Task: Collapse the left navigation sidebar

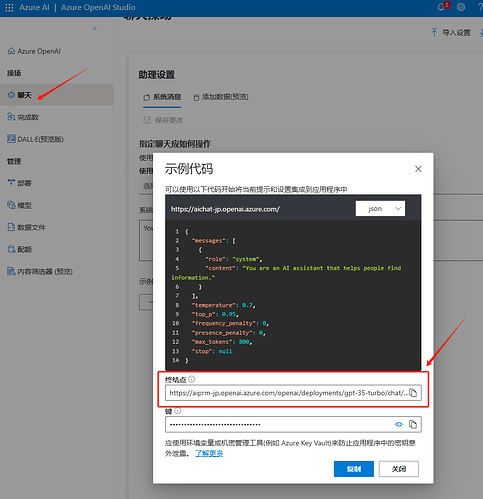Action: pyautogui.click(x=95, y=29)
